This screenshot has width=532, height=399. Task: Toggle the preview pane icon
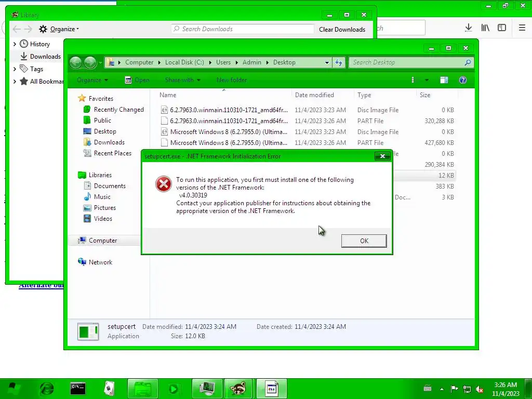444,80
